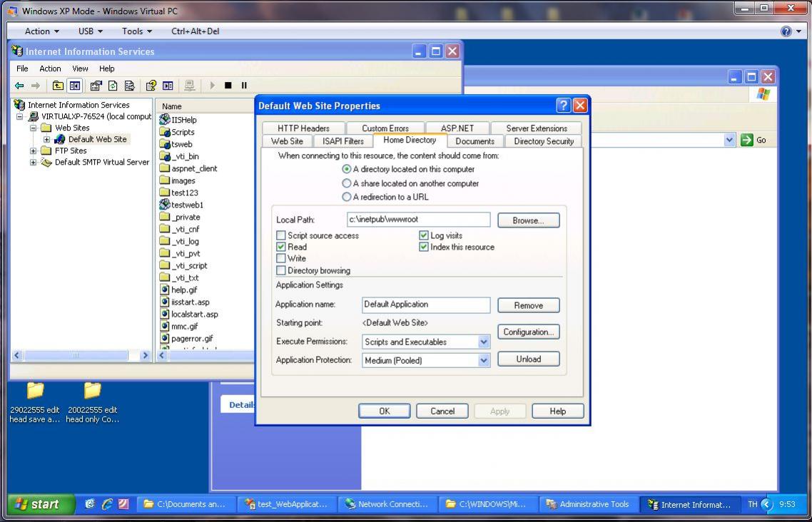Open the View menu in IIS
This screenshot has width=812, height=522.
tap(80, 68)
